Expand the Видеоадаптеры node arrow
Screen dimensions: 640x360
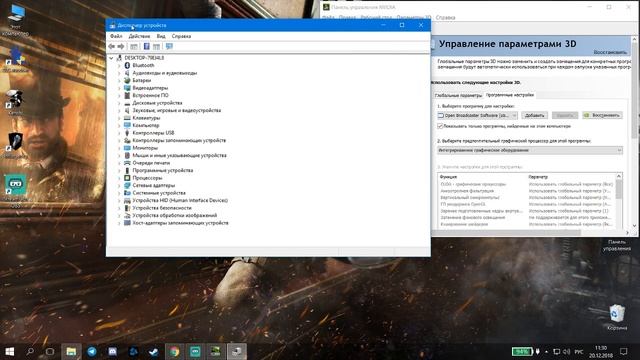point(119,88)
